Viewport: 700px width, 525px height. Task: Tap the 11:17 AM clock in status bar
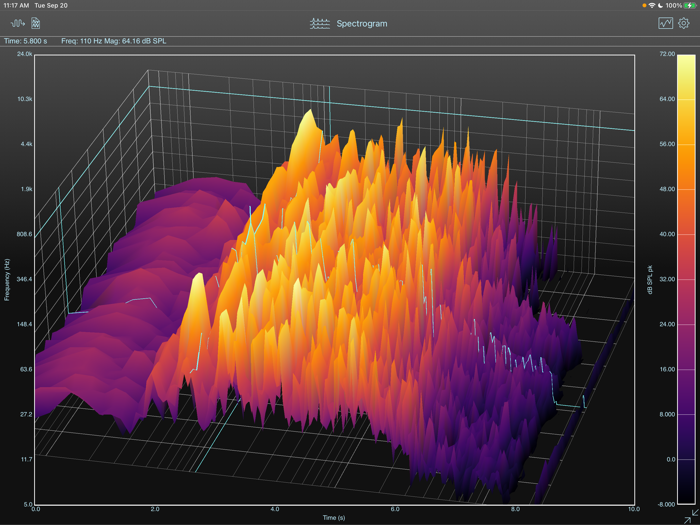tap(15, 5)
